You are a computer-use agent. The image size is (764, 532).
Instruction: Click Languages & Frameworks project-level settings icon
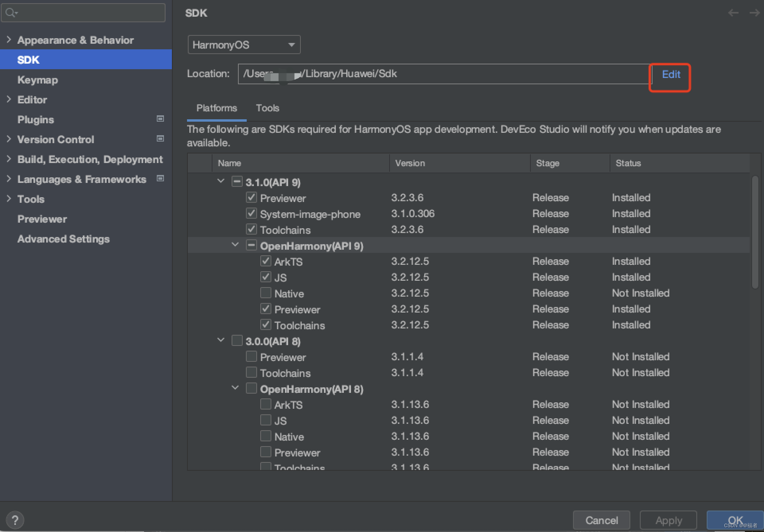[x=160, y=179]
